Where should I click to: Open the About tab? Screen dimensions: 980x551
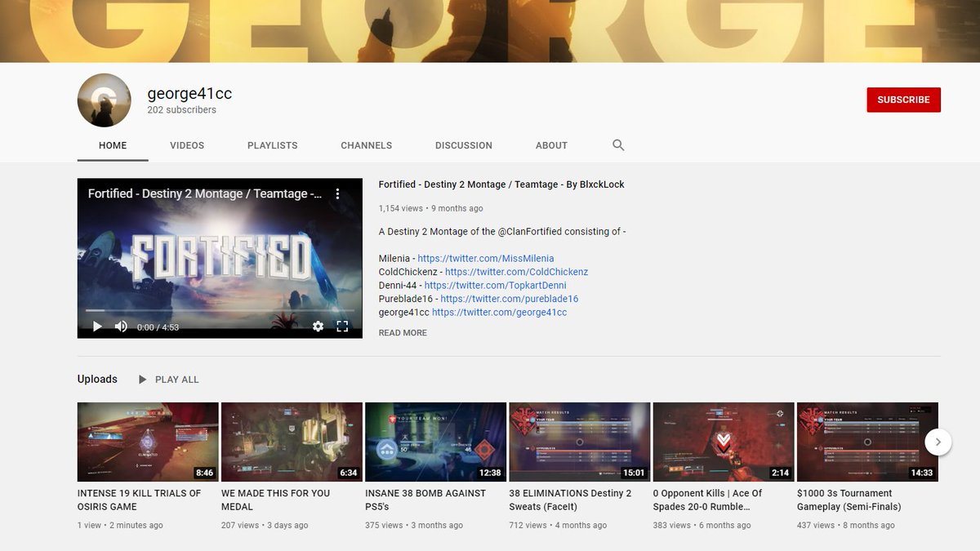click(x=551, y=145)
